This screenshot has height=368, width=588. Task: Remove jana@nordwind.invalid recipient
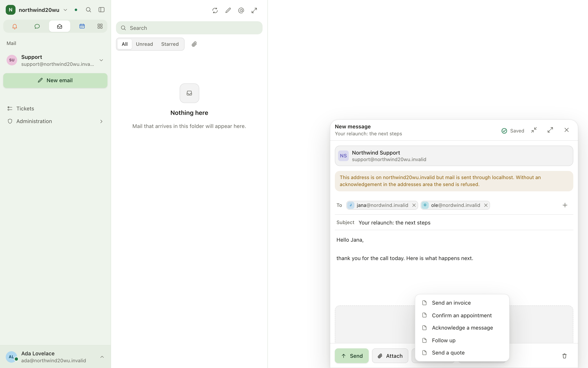coord(414,205)
